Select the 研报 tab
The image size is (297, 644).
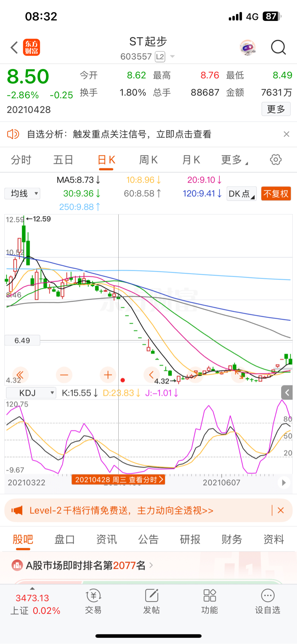(x=190, y=539)
